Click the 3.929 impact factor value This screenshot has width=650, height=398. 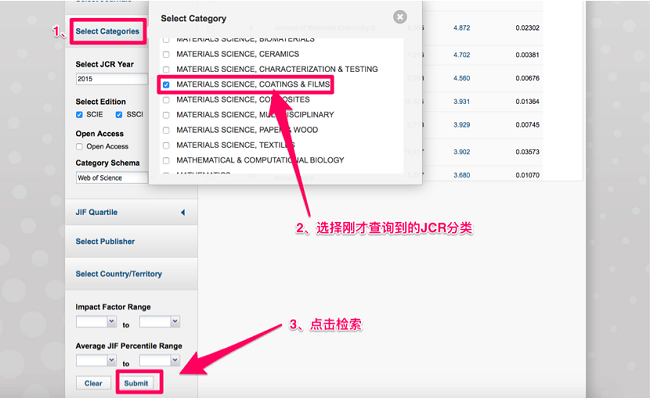[x=462, y=125]
